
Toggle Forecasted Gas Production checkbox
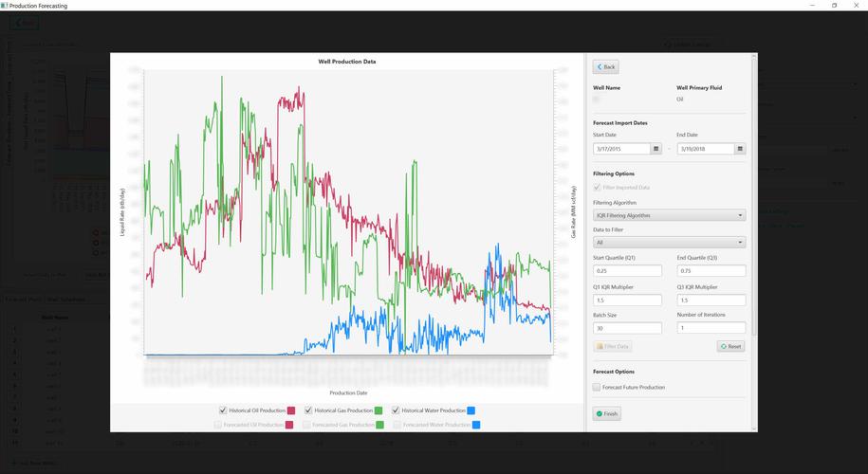306,425
